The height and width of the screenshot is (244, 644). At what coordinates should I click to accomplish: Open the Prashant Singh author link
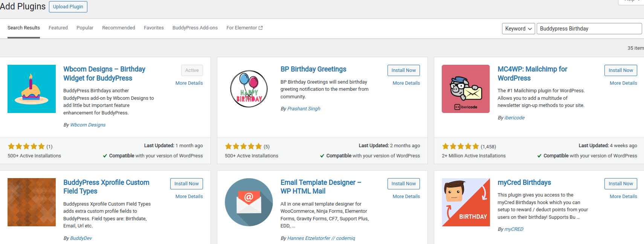click(304, 109)
